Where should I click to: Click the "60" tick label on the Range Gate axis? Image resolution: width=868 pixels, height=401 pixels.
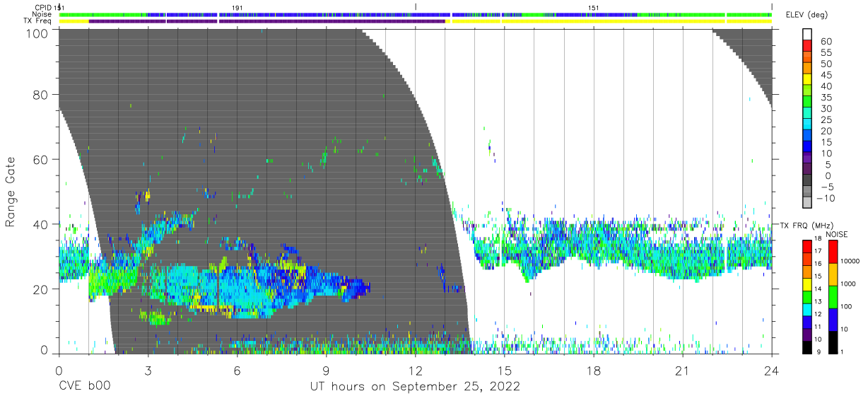(40, 159)
